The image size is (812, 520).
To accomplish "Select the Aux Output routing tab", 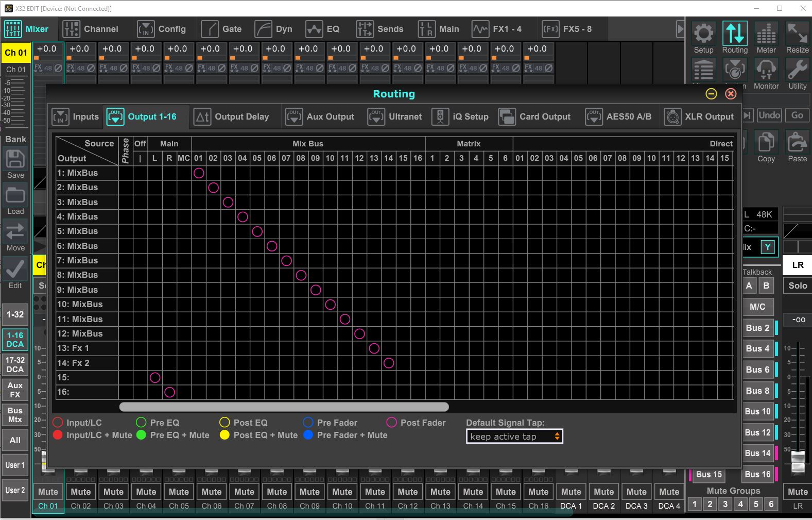I will pos(320,117).
